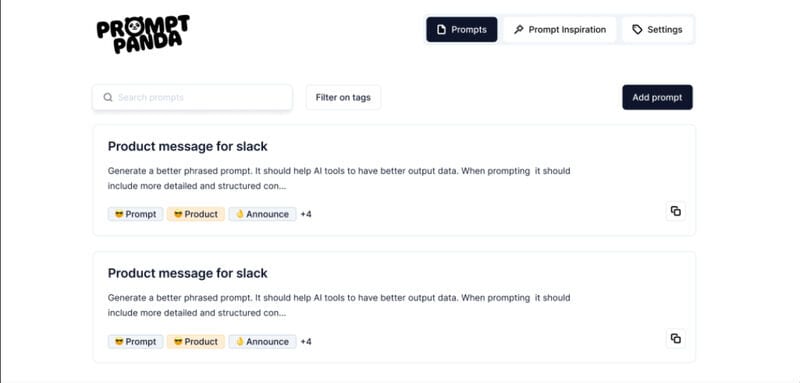Click the magnifier icon in search box
Image resolution: width=800 pixels, height=383 pixels.
[x=108, y=97]
